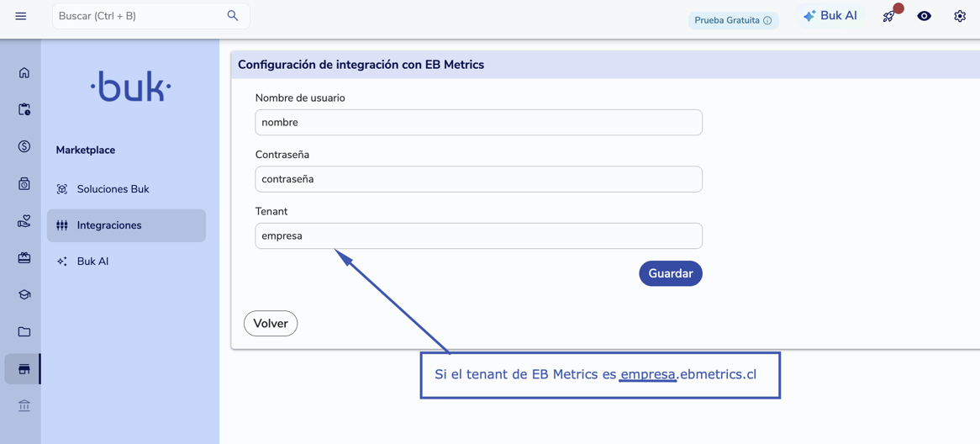This screenshot has height=444, width=980.
Task: Open the camera-style sidebar icon
Action: 24,183
